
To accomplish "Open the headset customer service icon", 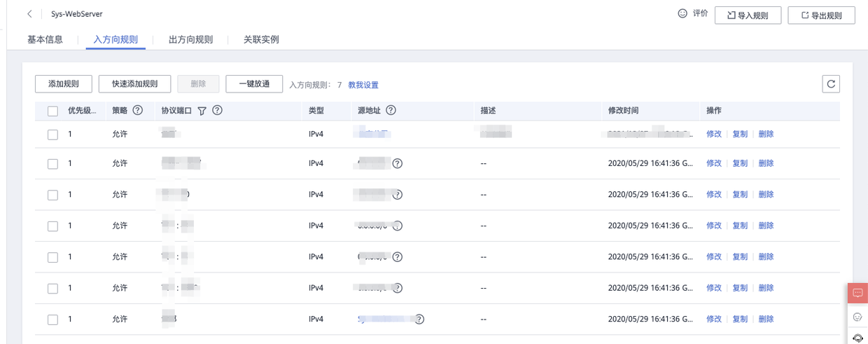I will point(857,338).
